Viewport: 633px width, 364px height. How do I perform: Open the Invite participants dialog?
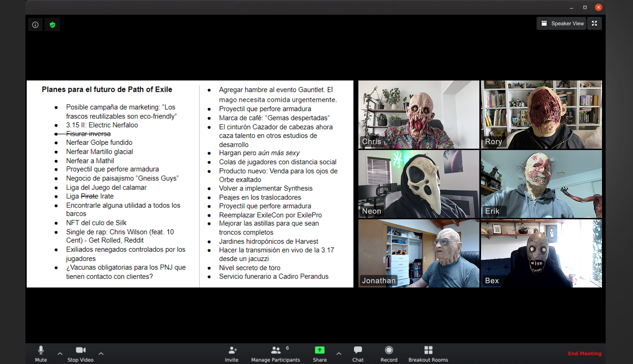tap(232, 354)
